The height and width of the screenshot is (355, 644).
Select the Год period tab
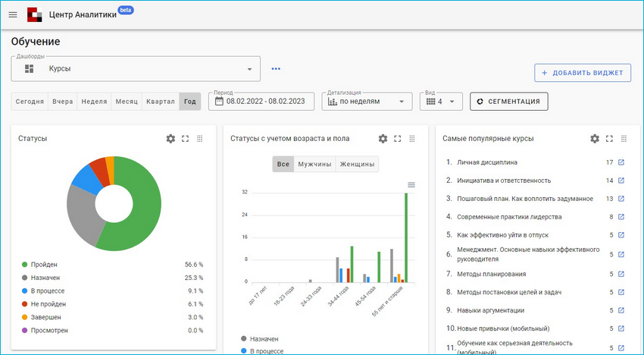(189, 102)
